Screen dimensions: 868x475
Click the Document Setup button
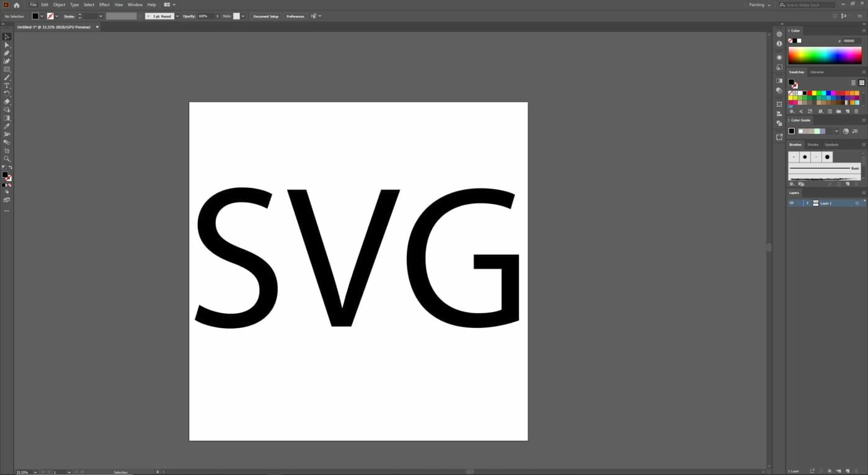coord(265,16)
